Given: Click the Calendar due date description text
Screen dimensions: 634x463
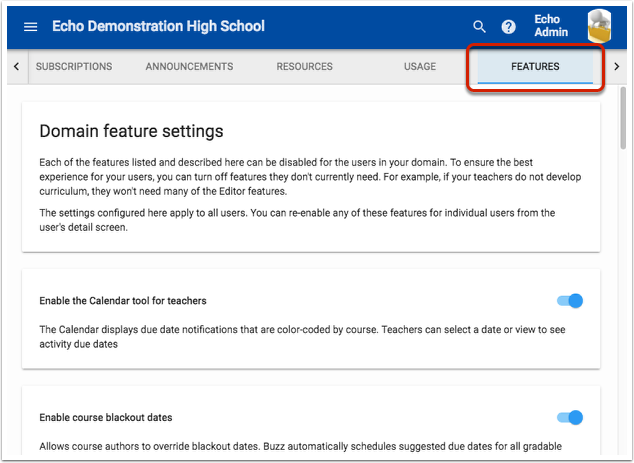Looking at the screenshot, I should coord(300,336).
